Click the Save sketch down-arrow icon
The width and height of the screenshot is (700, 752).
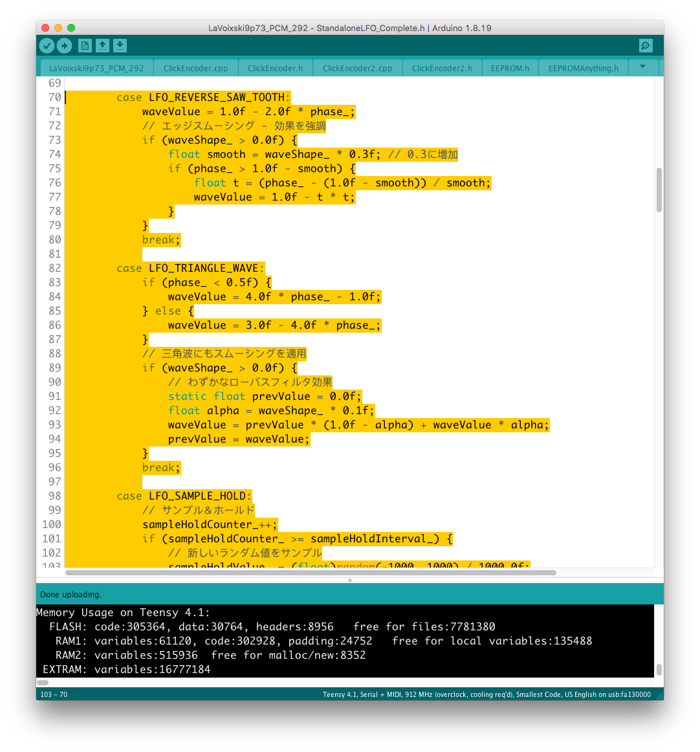pyautogui.click(x=120, y=45)
